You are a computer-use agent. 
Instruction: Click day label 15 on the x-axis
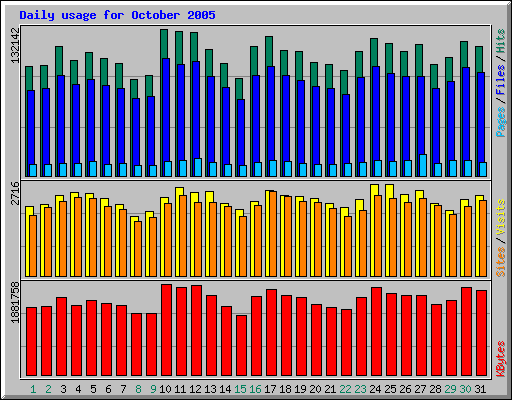tap(240, 389)
